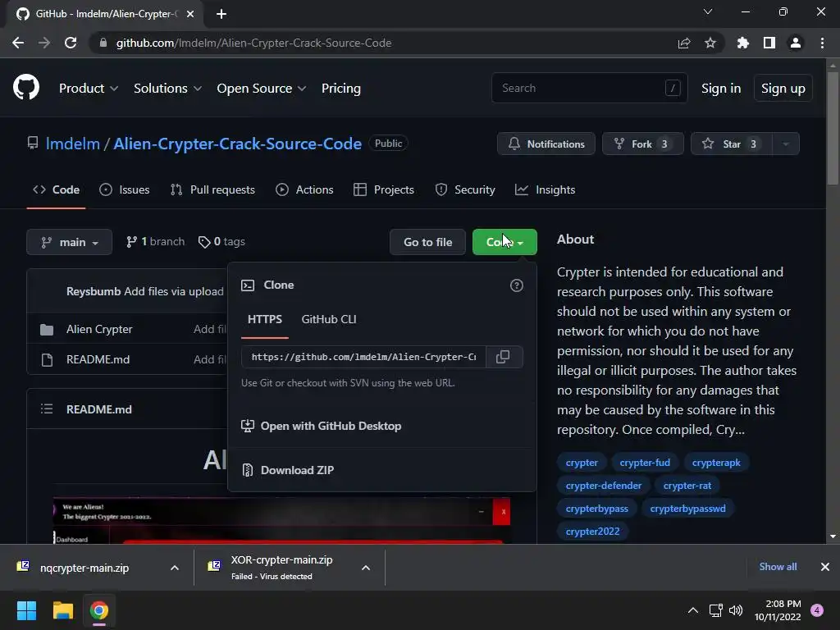
Task: Click the crypter2022 topic tag
Action: click(592, 532)
